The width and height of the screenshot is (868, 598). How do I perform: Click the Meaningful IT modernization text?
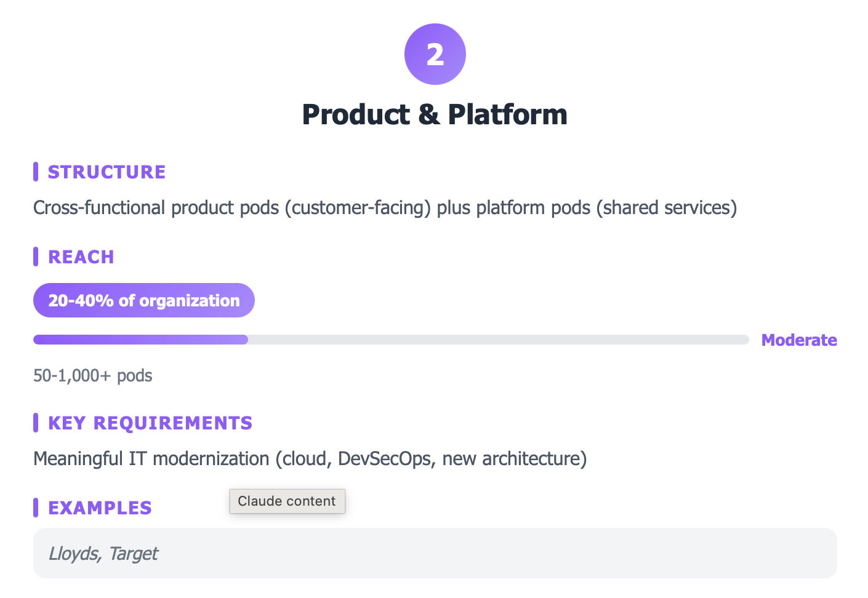tap(310, 459)
